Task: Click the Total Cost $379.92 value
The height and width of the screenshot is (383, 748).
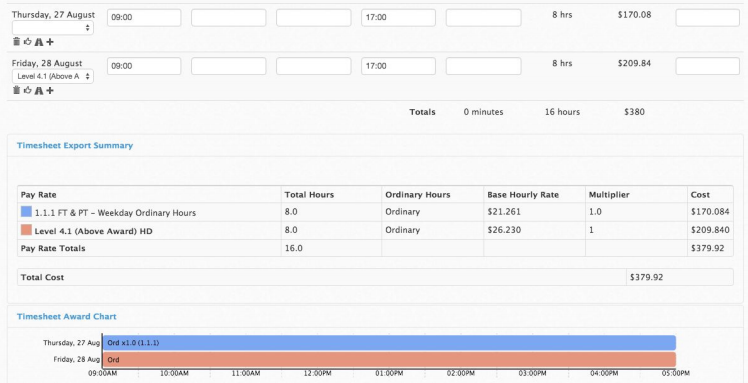Action: click(x=646, y=277)
